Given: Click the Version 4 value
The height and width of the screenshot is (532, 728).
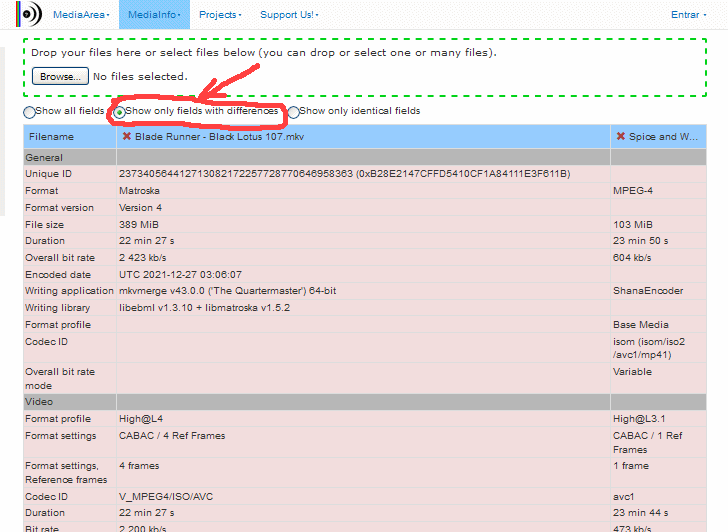Looking at the screenshot, I should tap(140, 208).
